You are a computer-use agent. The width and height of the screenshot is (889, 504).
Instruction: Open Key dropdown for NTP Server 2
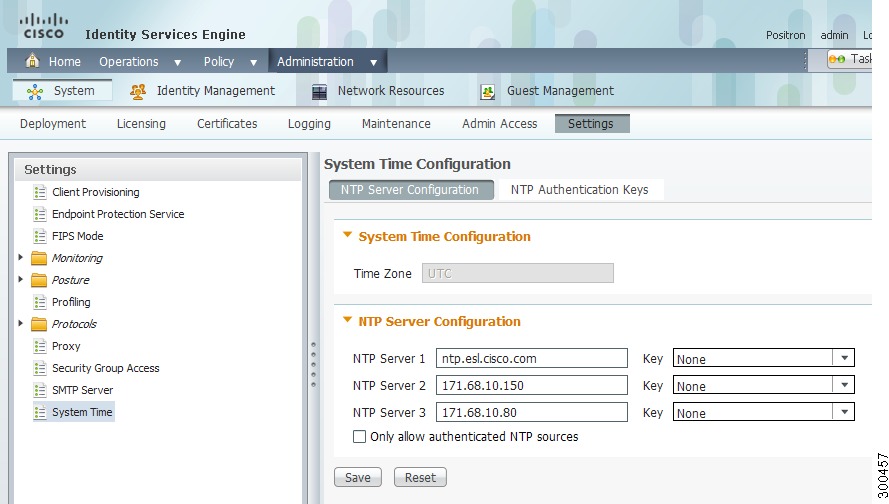844,385
